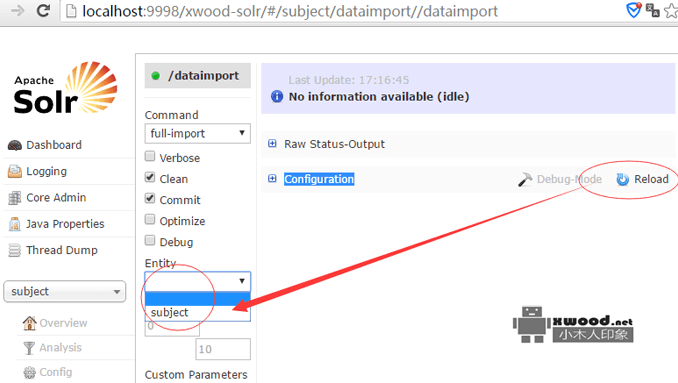Enable the Debug checkbox
Image resolution: width=678 pixels, height=383 pixels.
pyautogui.click(x=150, y=240)
